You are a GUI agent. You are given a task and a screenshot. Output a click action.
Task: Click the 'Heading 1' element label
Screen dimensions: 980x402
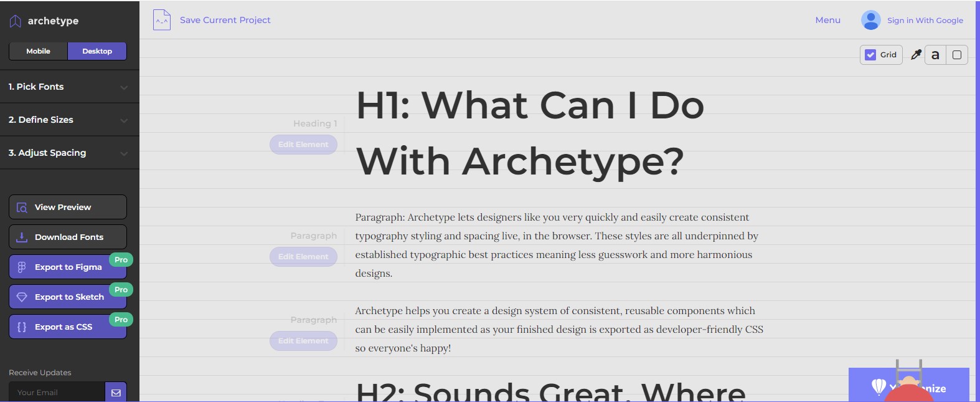point(315,123)
